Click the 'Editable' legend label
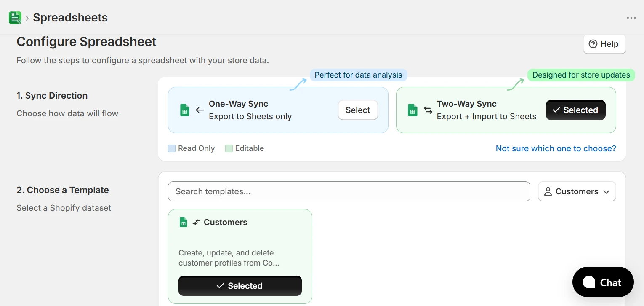 (250, 148)
